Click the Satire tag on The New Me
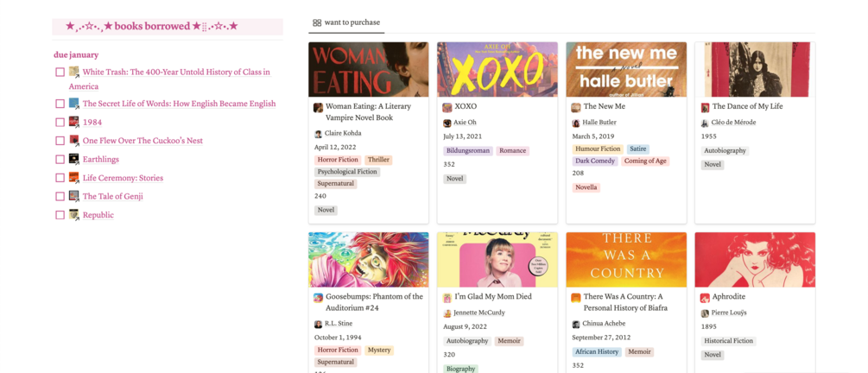The image size is (868, 373). [638, 149]
